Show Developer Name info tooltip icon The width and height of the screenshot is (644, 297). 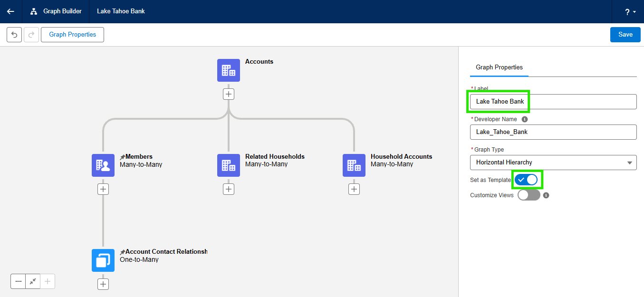(525, 119)
